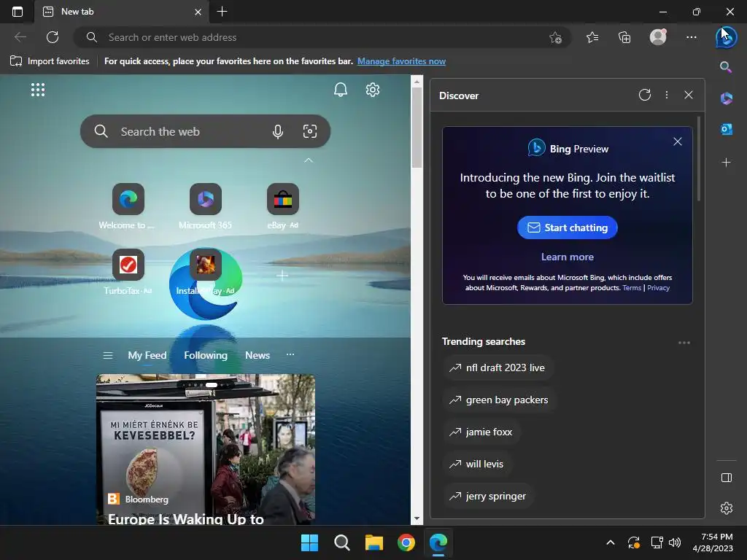The height and width of the screenshot is (560, 747).
Task: Open the Favorites list icon
Action: [592, 37]
